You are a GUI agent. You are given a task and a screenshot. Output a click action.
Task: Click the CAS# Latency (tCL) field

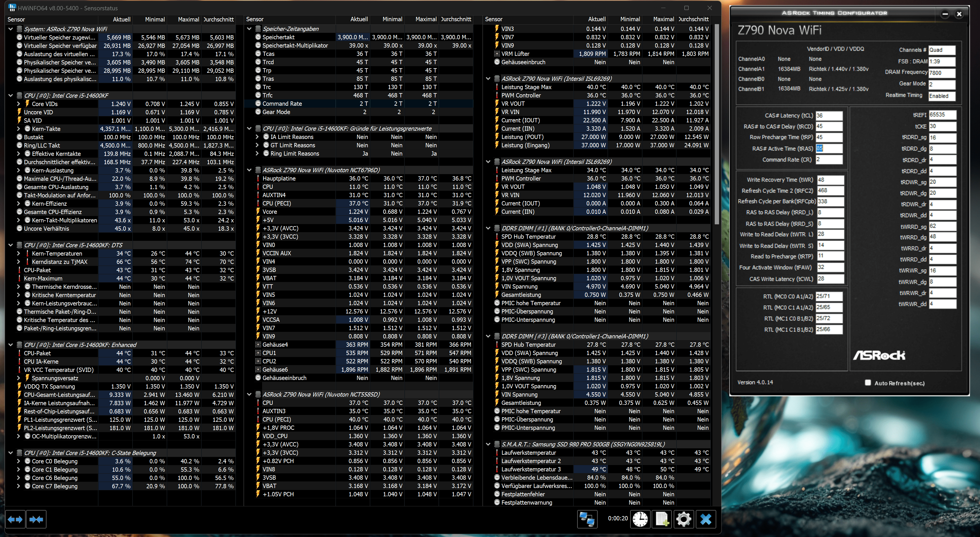[829, 116]
